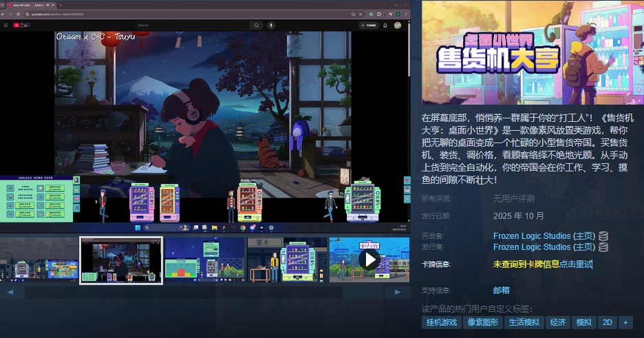Open the 邮箱 support link
This screenshot has height=338, width=644.
(x=502, y=291)
